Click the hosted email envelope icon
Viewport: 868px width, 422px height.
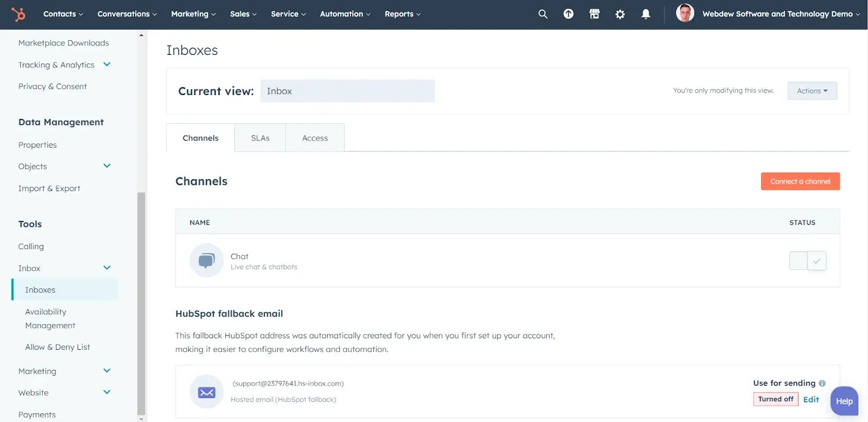[x=206, y=392]
